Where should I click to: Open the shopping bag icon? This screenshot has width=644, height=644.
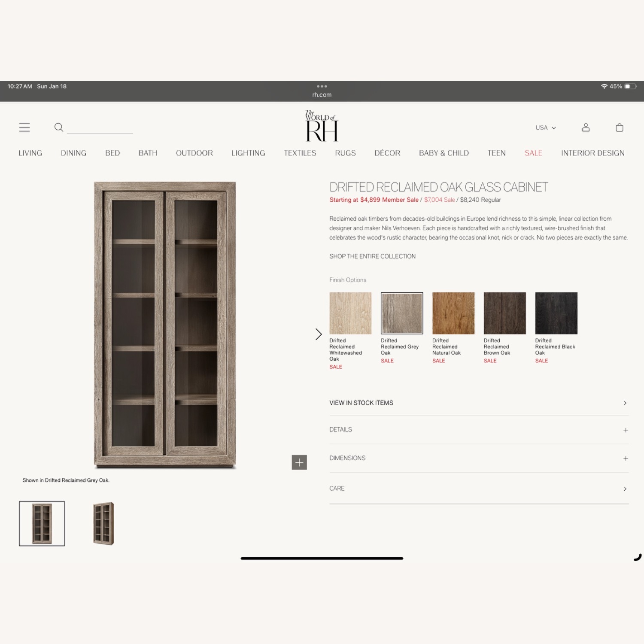(619, 127)
